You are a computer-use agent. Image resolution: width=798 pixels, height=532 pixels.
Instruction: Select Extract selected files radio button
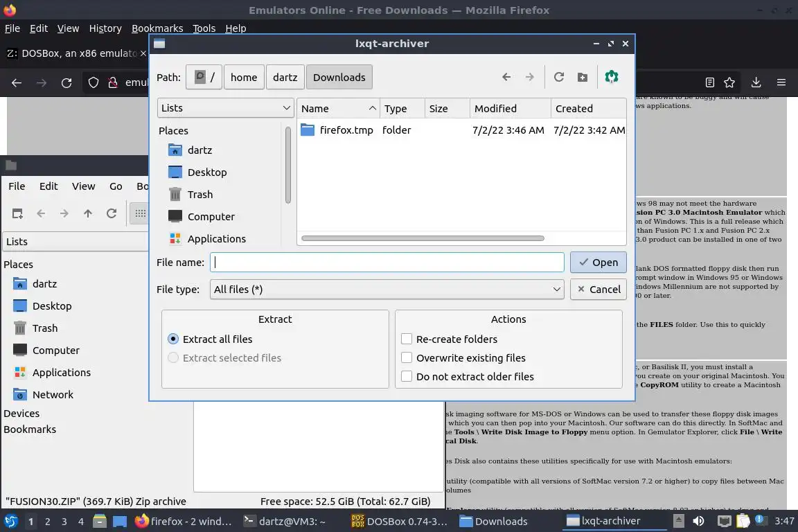tap(173, 358)
